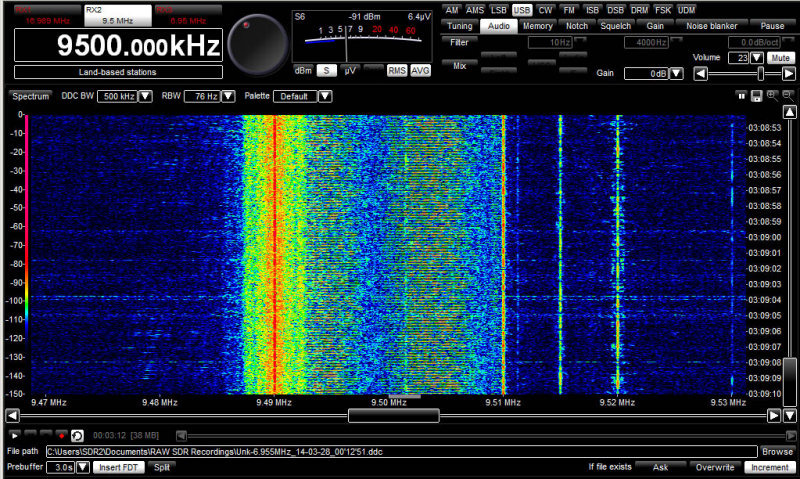The width and height of the screenshot is (800, 479).
Task: Open the Palette dropdown
Action: (x=325, y=96)
